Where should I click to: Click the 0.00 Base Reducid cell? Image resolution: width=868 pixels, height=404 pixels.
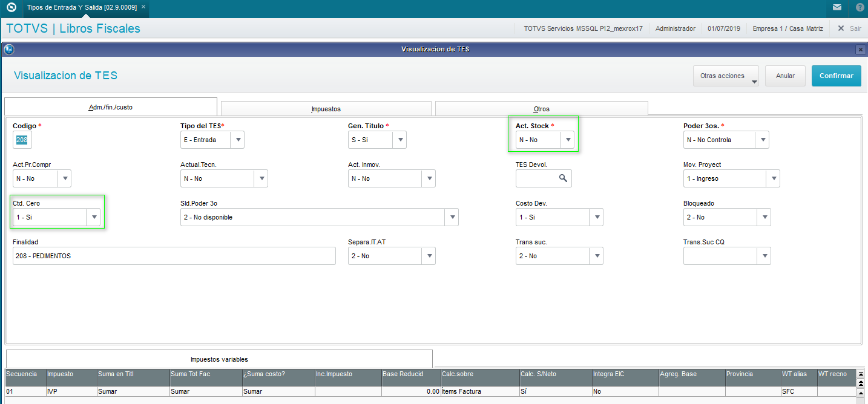412,391
